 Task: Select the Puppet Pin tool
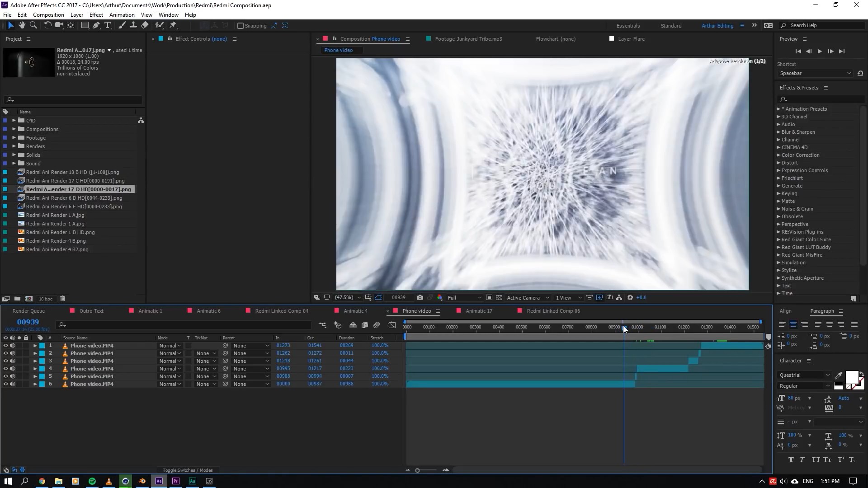click(x=173, y=26)
